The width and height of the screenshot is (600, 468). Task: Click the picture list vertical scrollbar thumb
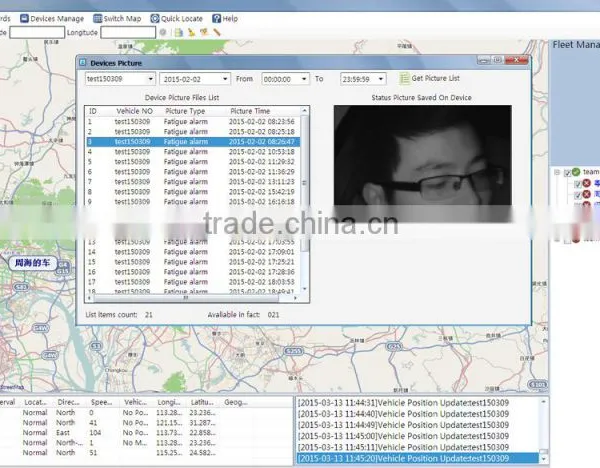[x=305, y=183]
